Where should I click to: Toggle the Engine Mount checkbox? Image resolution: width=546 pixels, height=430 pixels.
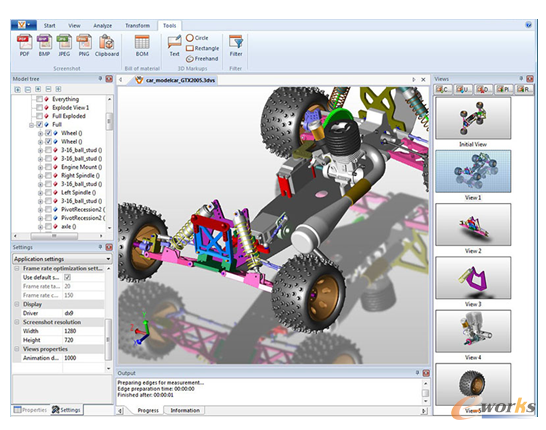(48, 167)
